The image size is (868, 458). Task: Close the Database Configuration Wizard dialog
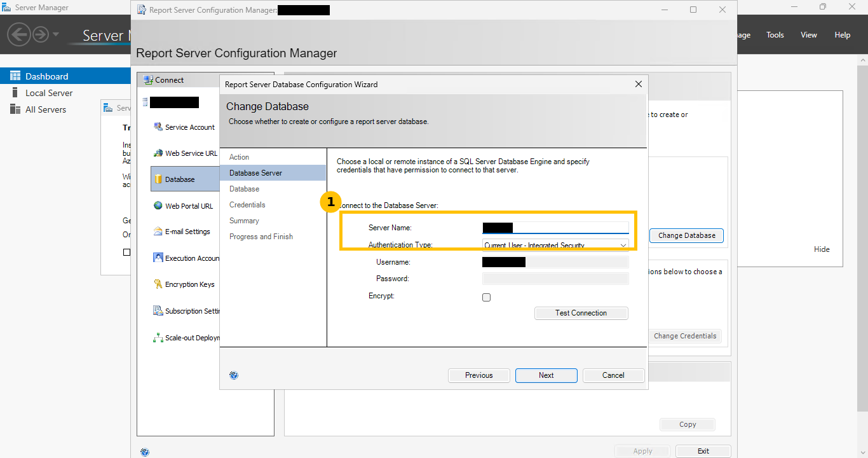pyautogui.click(x=639, y=84)
